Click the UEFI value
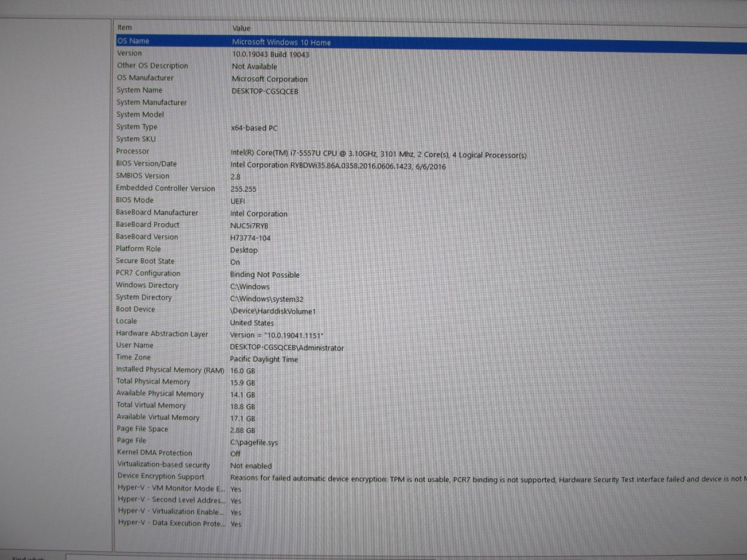This screenshot has width=747, height=560. click(238, 201)
